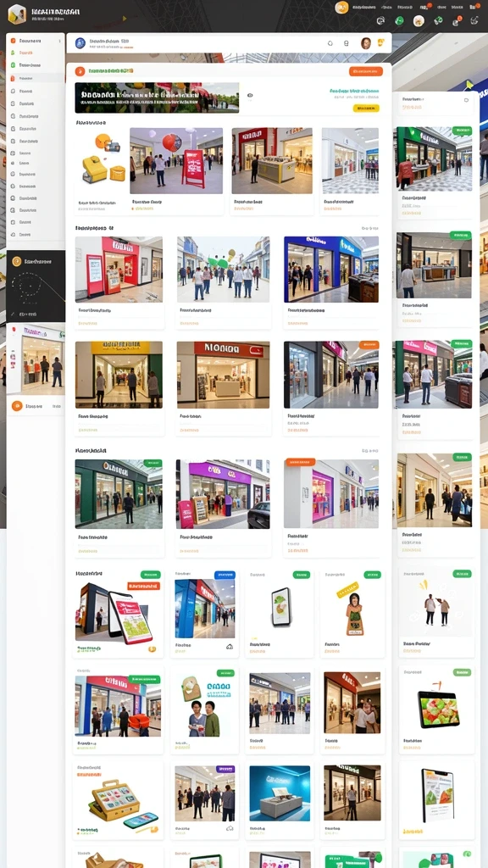
Task: Click the hexagonal cube logo in header
Action: [x=17, y=14]
